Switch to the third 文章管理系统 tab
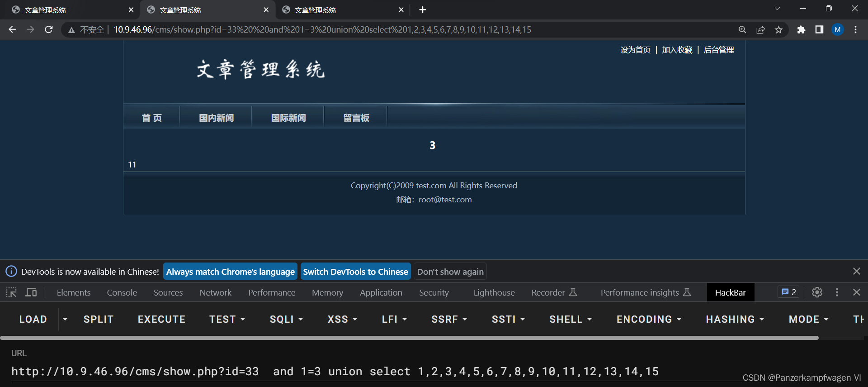The image size is (868, 387). point(342,10)
